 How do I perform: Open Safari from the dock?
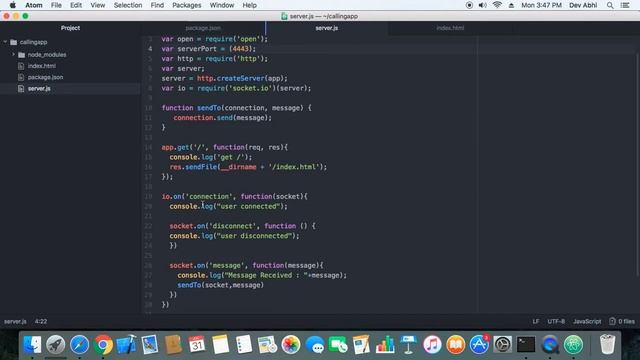click(x=79, y=344)
